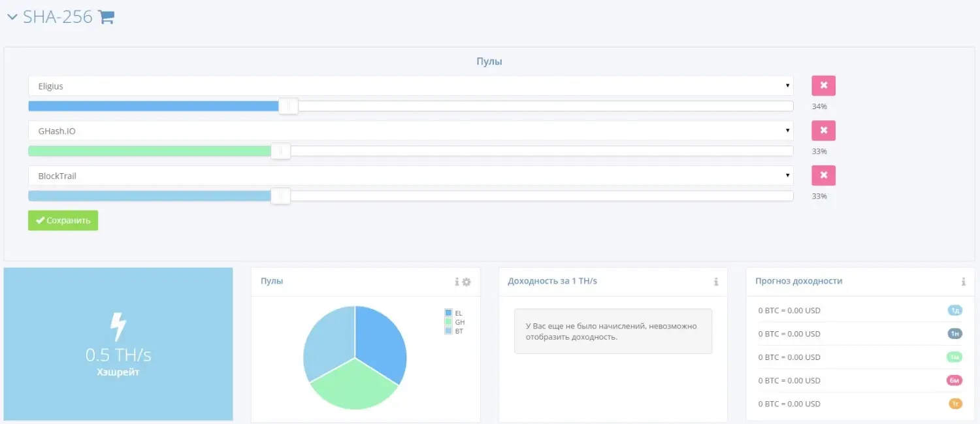The width and height of the screenshot is (980, 424).
Task: Click the info icon in the Пулы widget
Action: tap(457, 282)
